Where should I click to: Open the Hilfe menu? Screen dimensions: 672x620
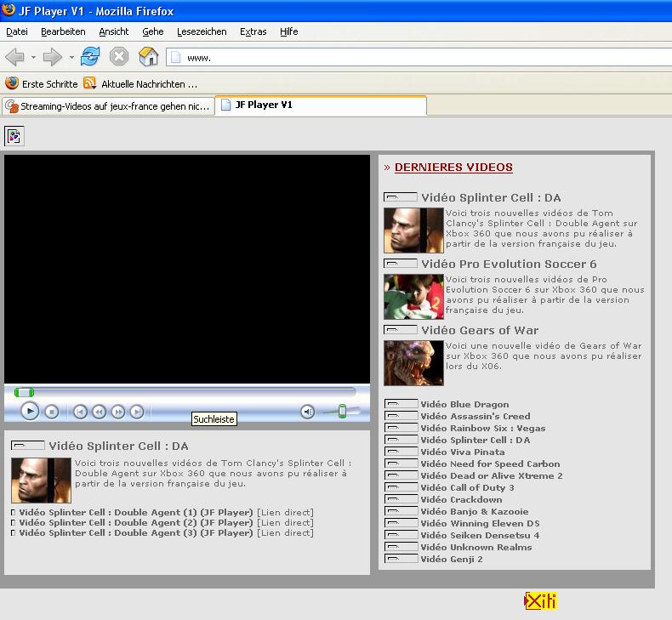[x=289, y=31]
